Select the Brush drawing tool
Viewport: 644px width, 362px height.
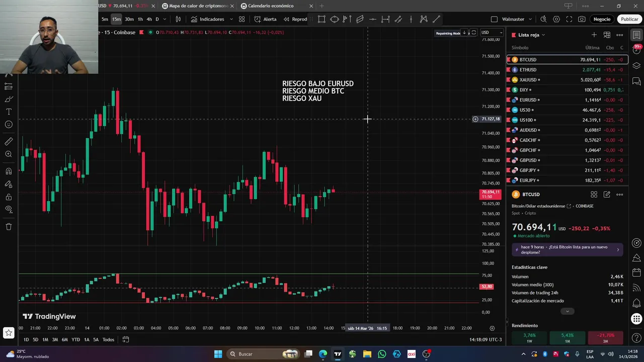tap(9, 99)
